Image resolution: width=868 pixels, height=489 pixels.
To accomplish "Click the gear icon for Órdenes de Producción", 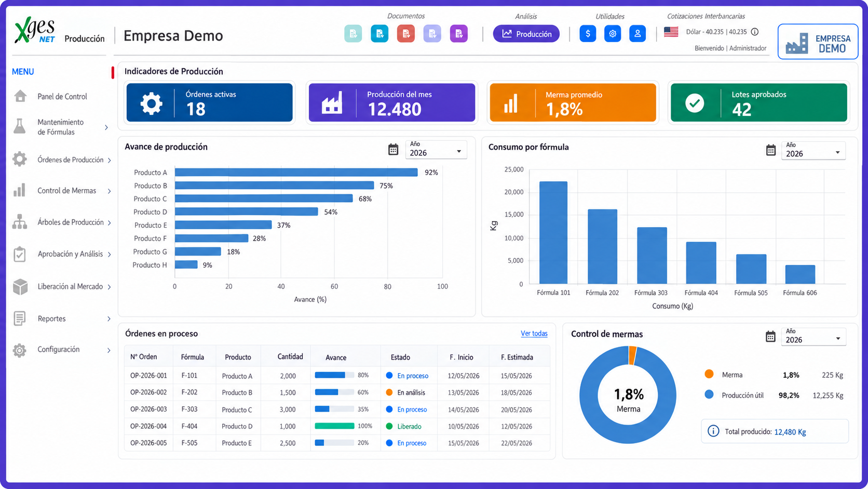I will pyautogui.click(x=20, y=159).
